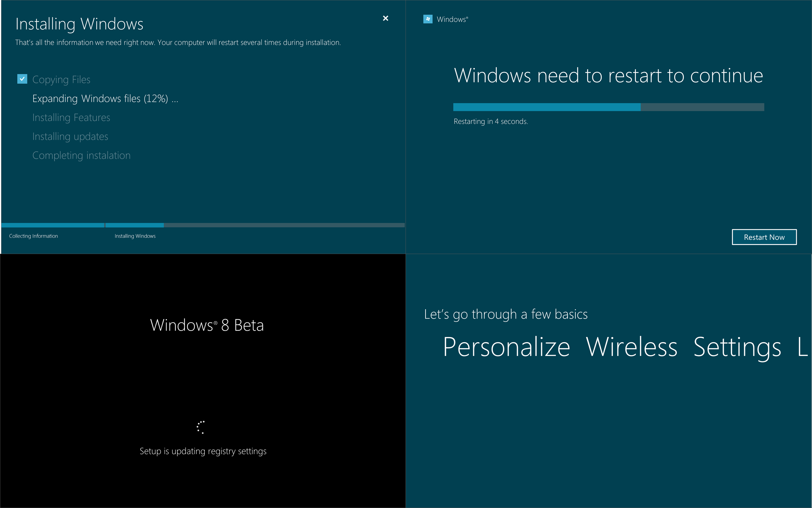Click the Collecting Information progress segment

[x=53, y=225]
